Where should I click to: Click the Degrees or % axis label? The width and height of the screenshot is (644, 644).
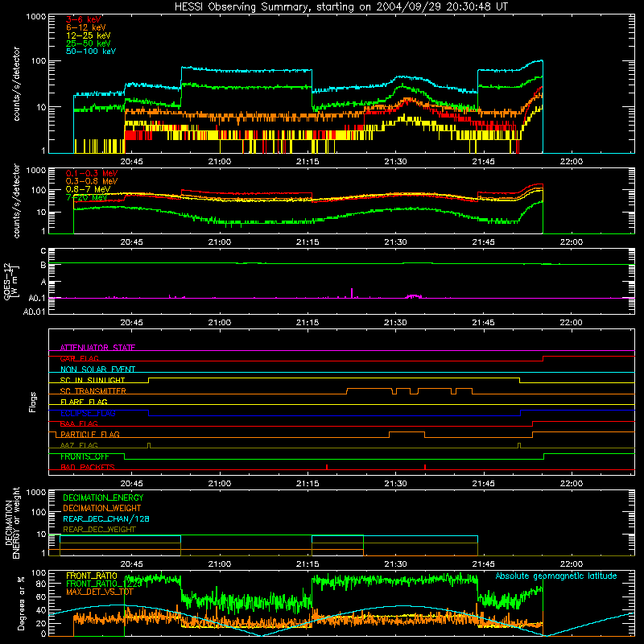pyautogui.click(x=20, y=603)
